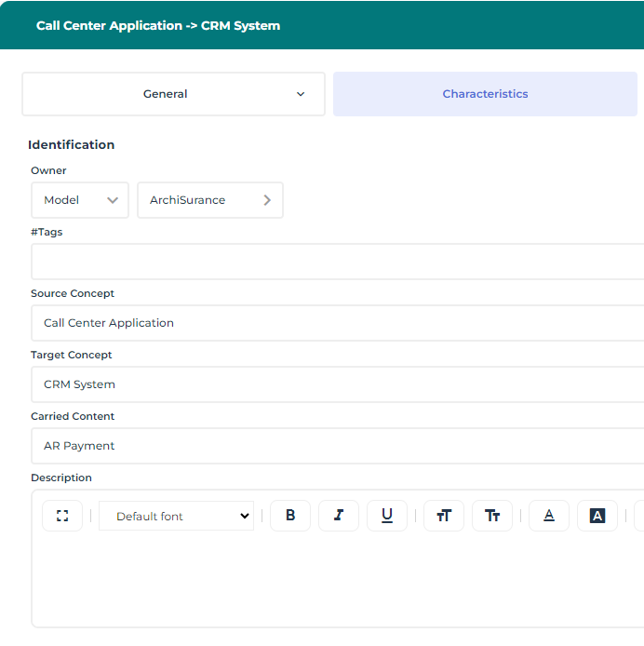Click the increase font size icon
644x646 pixels.
444,516
